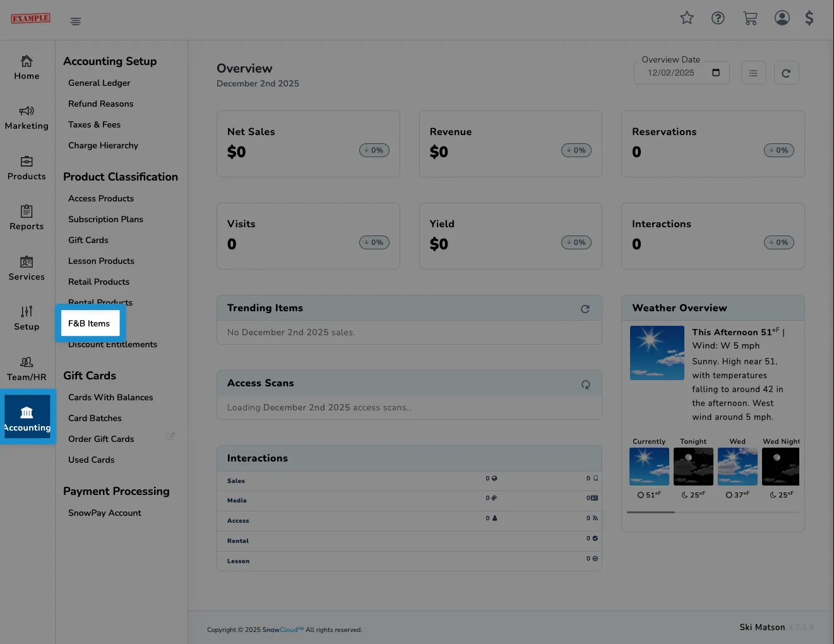This screenshot has width=834, height=644.
Task: Click Visits 0% badge
Action: point(374,242)
